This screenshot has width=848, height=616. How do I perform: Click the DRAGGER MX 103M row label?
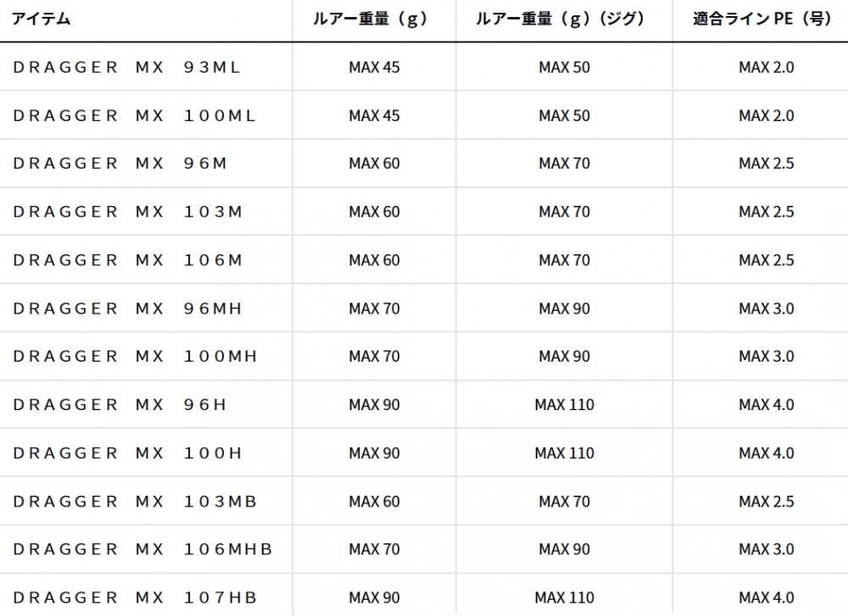128,212
